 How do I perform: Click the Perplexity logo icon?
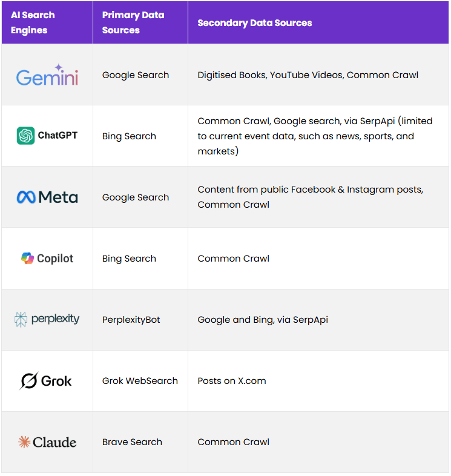(21, 319)
